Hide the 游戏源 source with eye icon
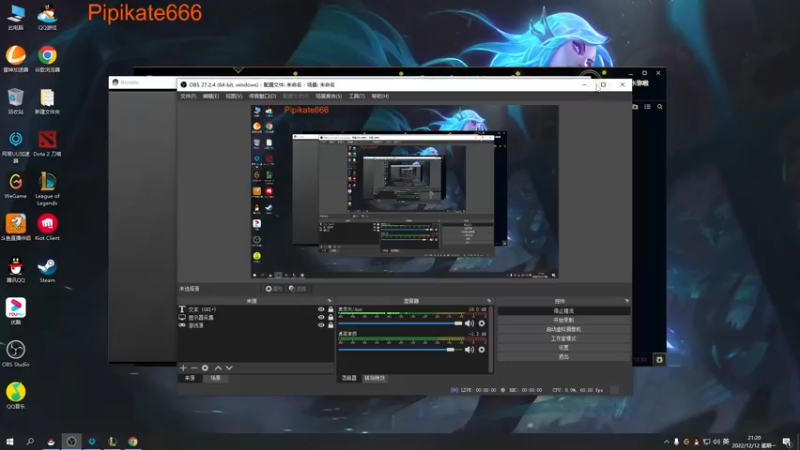 (321, 325)
